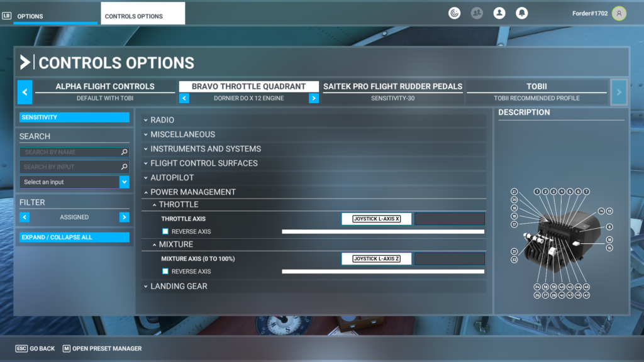
Task: Click empty secondary binding slot for Throttle Axis
Action: tap(449, 219)
